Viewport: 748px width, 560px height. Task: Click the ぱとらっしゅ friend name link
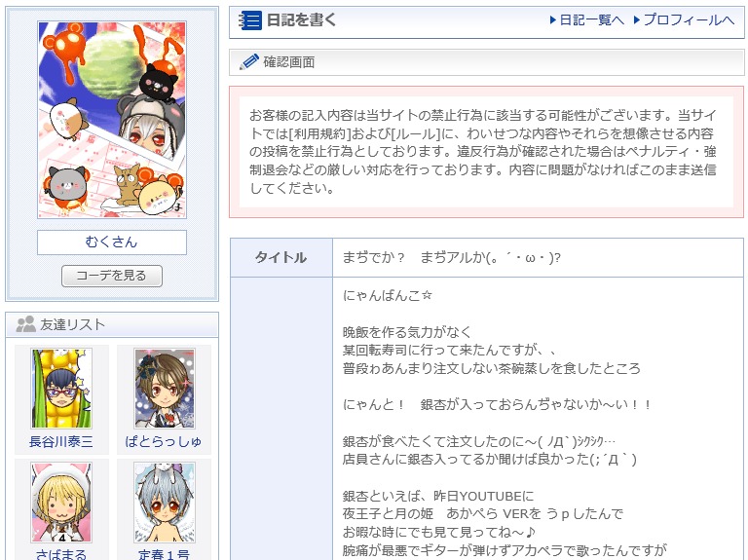[x=164, y=442]
